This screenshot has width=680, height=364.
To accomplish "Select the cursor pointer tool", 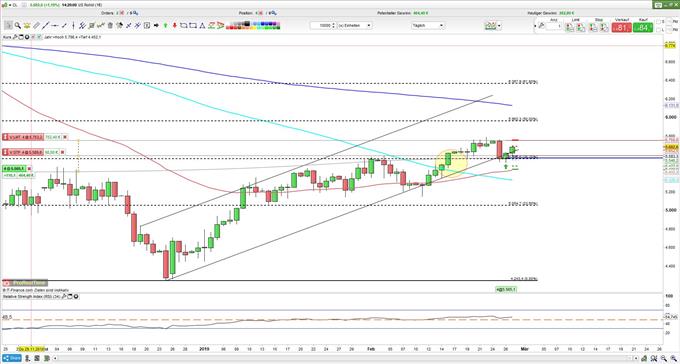I will [8, 26].
